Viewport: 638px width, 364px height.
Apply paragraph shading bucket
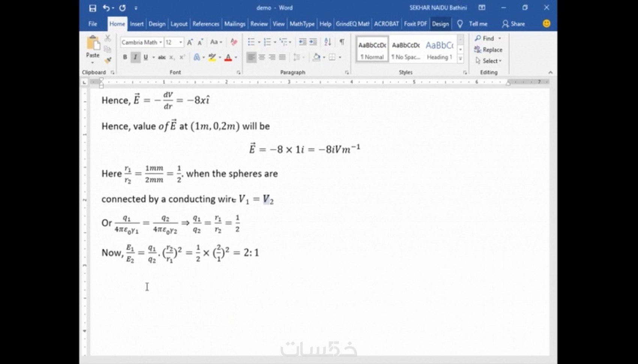click(x=317, y=57)
